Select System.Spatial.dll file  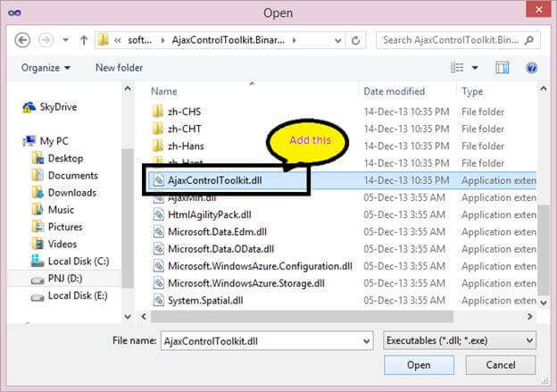point(205,300)
